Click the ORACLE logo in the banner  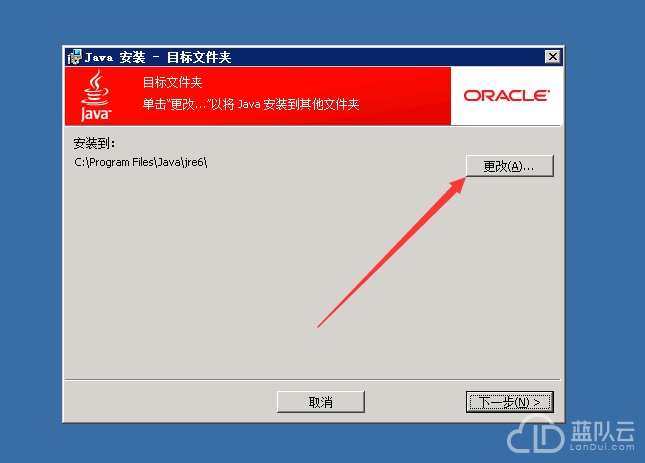[x=507, y=96]
